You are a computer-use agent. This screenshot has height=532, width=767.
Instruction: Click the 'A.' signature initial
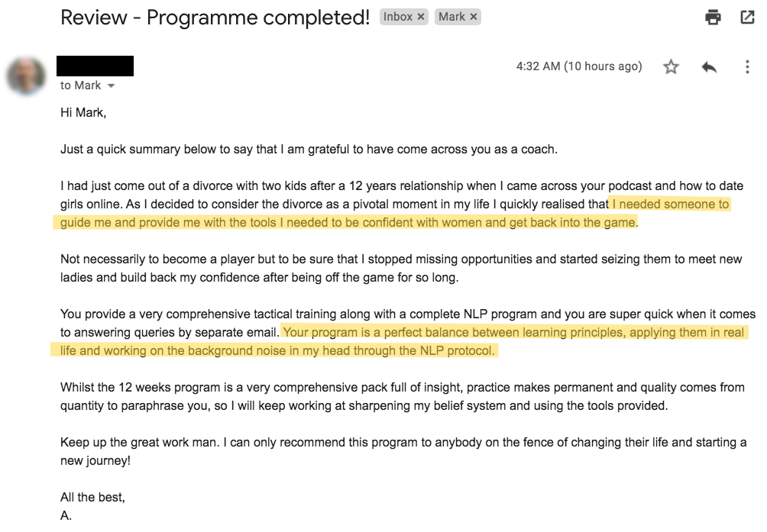66,515
